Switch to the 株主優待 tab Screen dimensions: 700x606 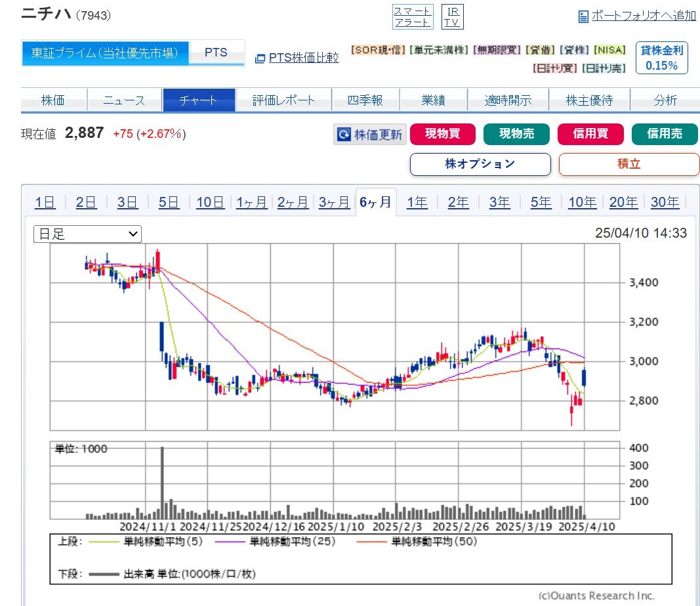click(x=589, y=100)
